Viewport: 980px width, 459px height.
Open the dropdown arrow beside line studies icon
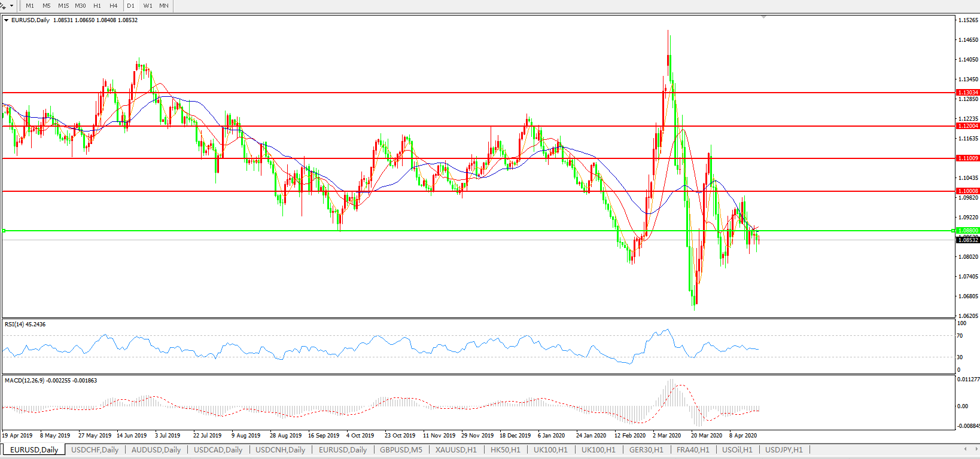click(x=11, y=6)
